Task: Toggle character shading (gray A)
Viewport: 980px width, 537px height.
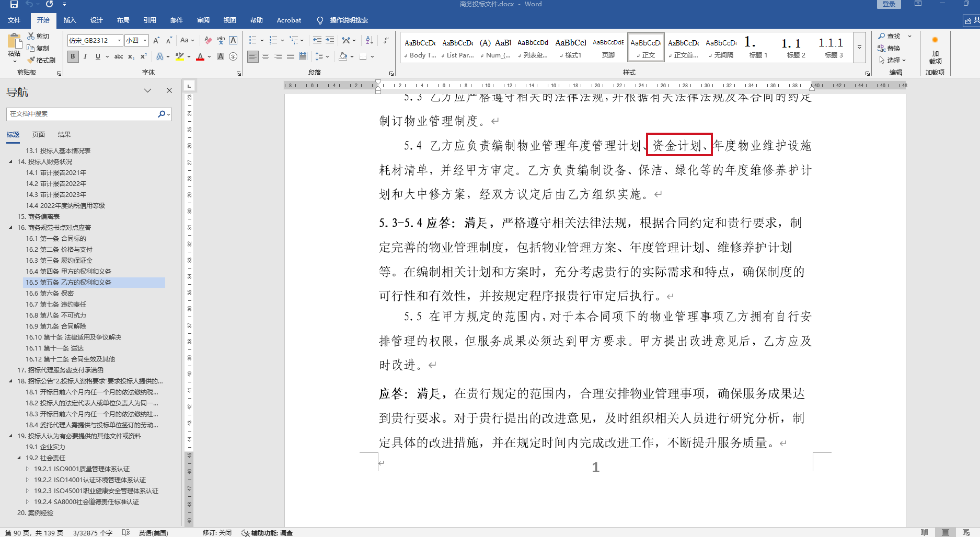Action: click(x=221, y=56)
